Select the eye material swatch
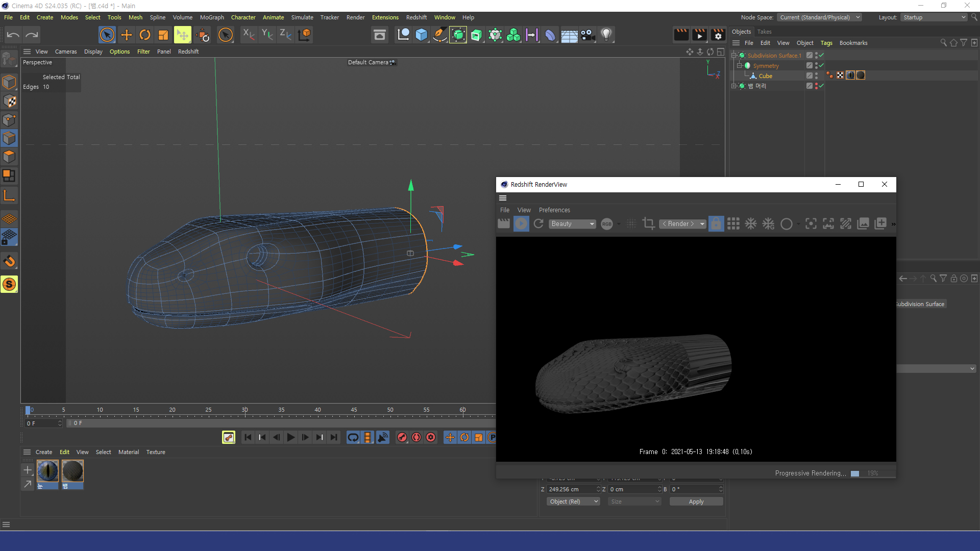980x551 pixels. pos(47,471)
